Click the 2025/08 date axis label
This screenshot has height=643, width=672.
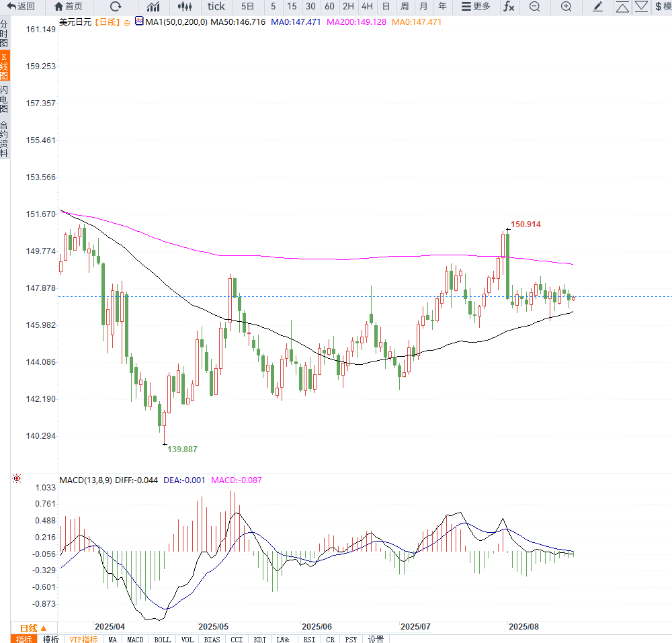pyautogui.click(x=523, y=626)
